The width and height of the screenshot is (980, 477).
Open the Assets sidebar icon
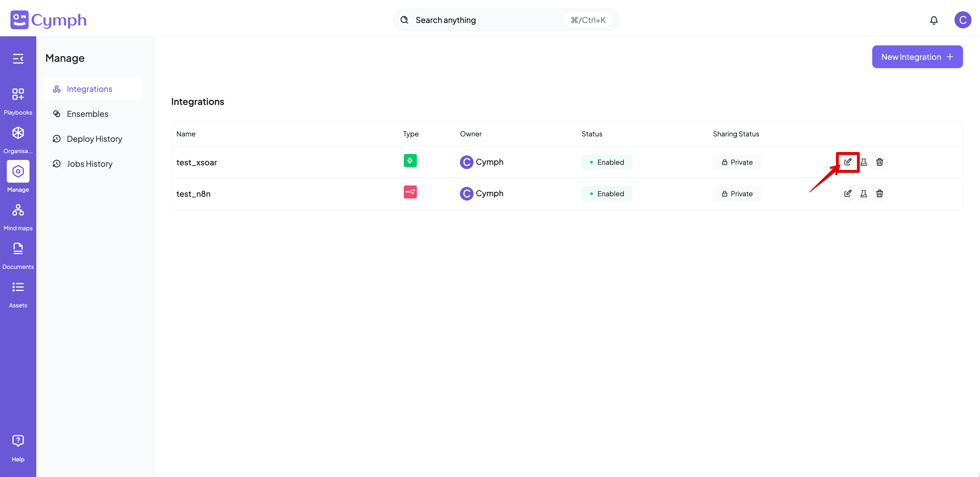click(x=18, y=287)
